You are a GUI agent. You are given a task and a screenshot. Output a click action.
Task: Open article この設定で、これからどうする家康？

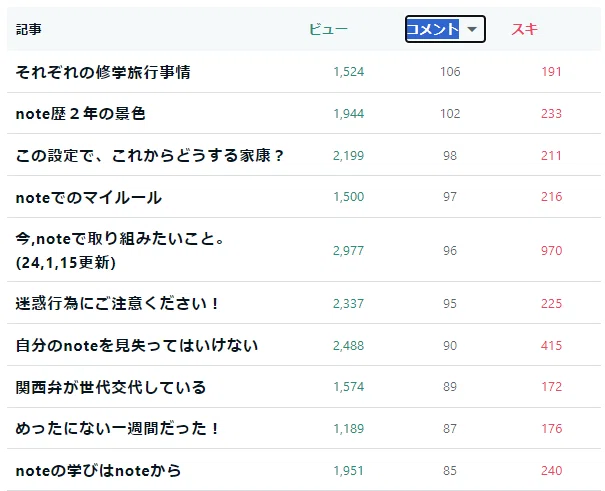coord(149,155)
